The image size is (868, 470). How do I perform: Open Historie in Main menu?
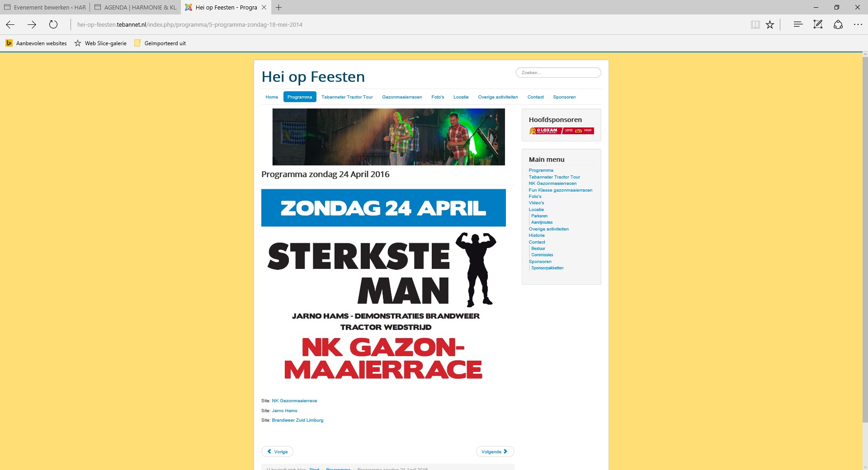pyautogui.click(x=537, y=235)
